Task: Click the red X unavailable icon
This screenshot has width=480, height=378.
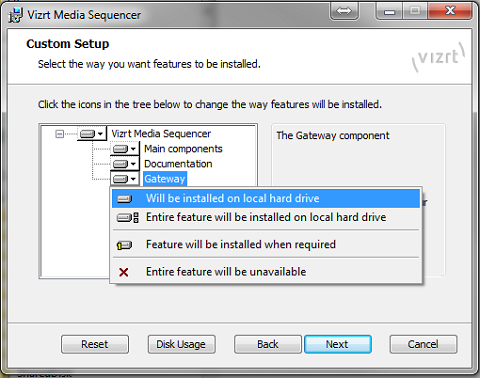Action: [124, 272]
